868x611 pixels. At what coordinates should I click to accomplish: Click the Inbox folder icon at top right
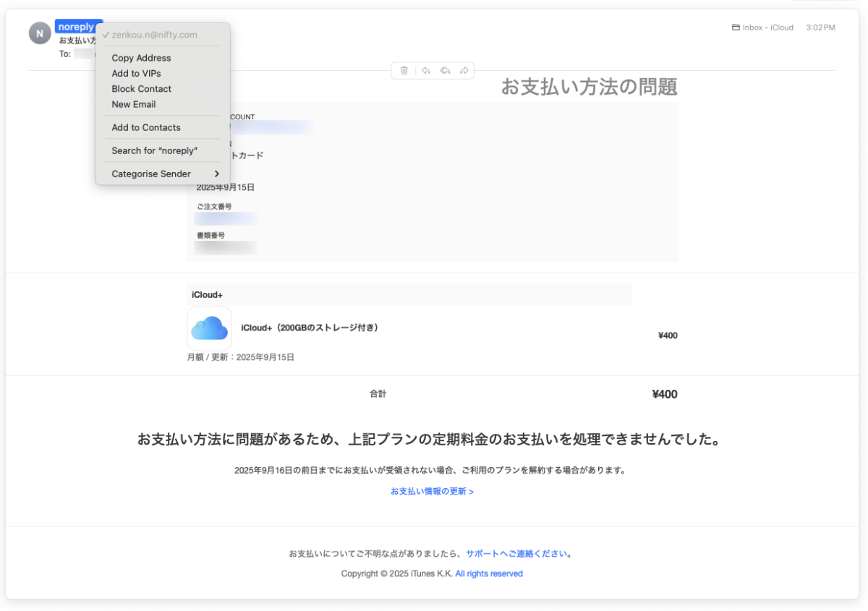point(736,27)
